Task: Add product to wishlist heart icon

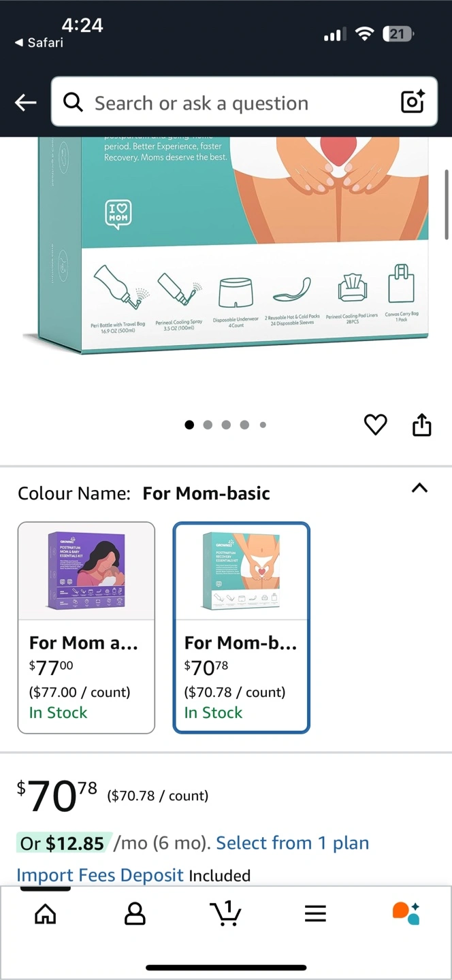Action: coord(376,425)
